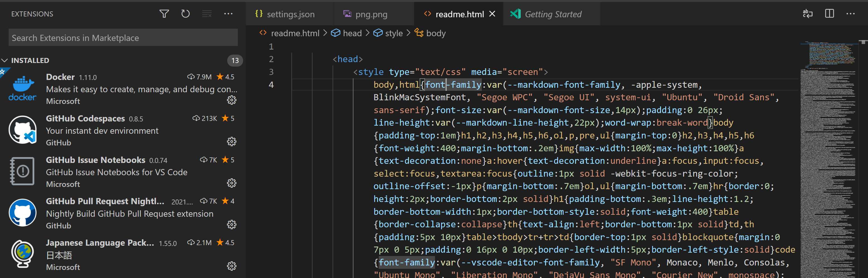Click the word wrap toggle icon
868x278 pixels.
(808, 13)
